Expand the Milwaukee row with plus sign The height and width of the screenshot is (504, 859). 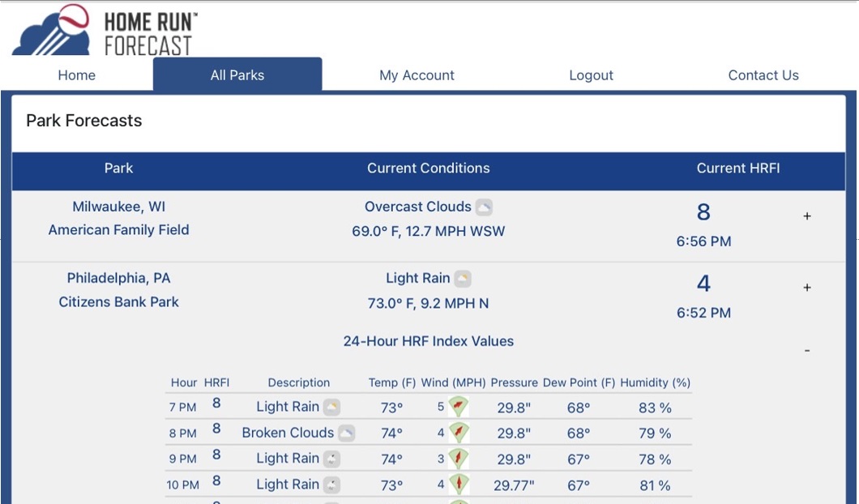[x=807, y=216]
